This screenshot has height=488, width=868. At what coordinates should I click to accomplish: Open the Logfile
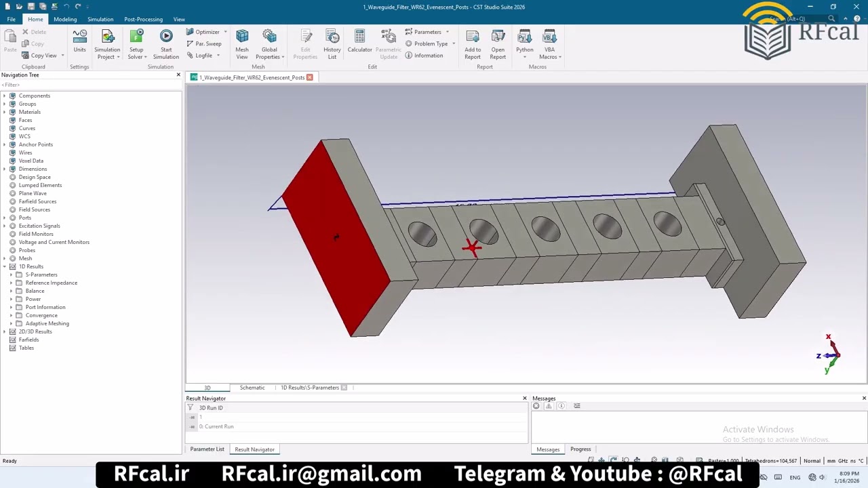pos(199,56)
